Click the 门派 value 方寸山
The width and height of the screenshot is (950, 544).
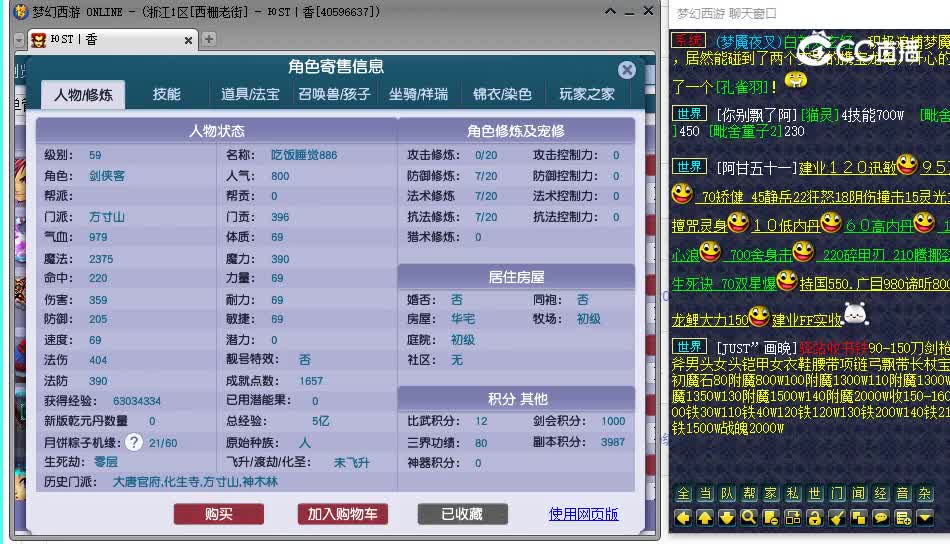(107, 217)
